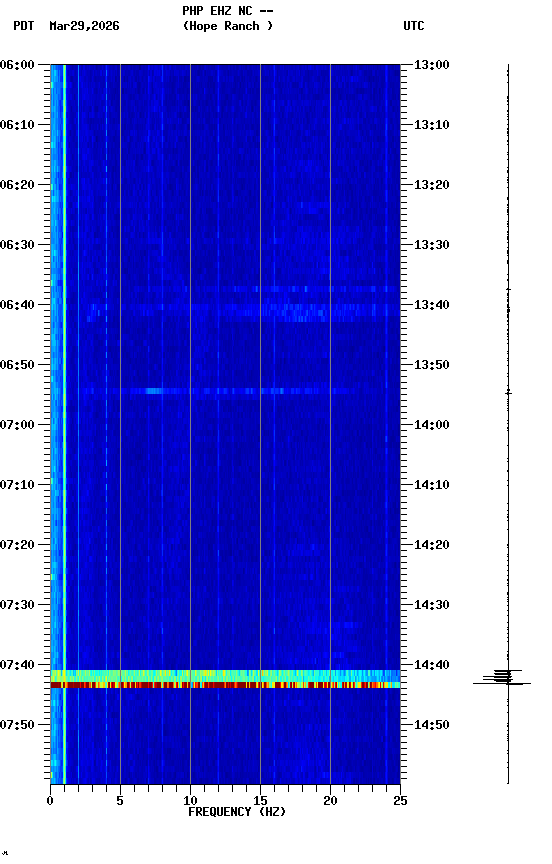
Task: Click the '14:40' UTC time label
Action: tap(432, 665)
